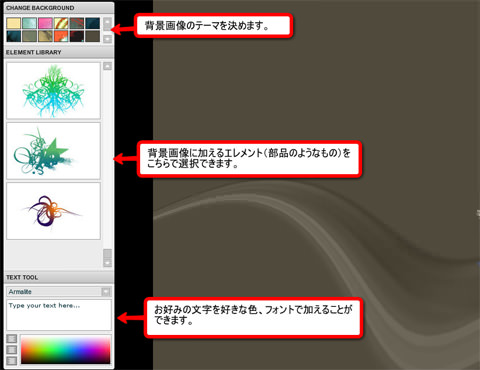Image resolution: width=480 pixels, height=370 pixels.
Task: Click the Element Library bottom scroll arrow
Action: pos(107,263)
